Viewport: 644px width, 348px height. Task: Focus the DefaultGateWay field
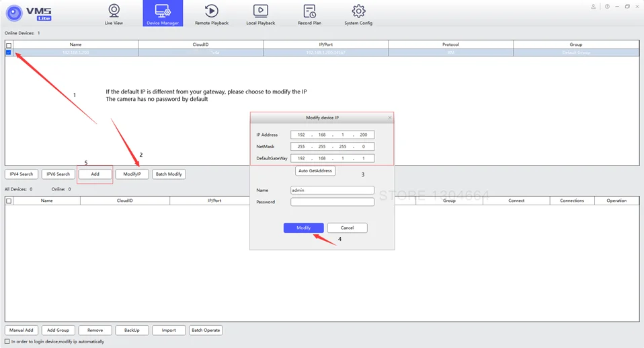pyautogui.click(x=332, y=158)
